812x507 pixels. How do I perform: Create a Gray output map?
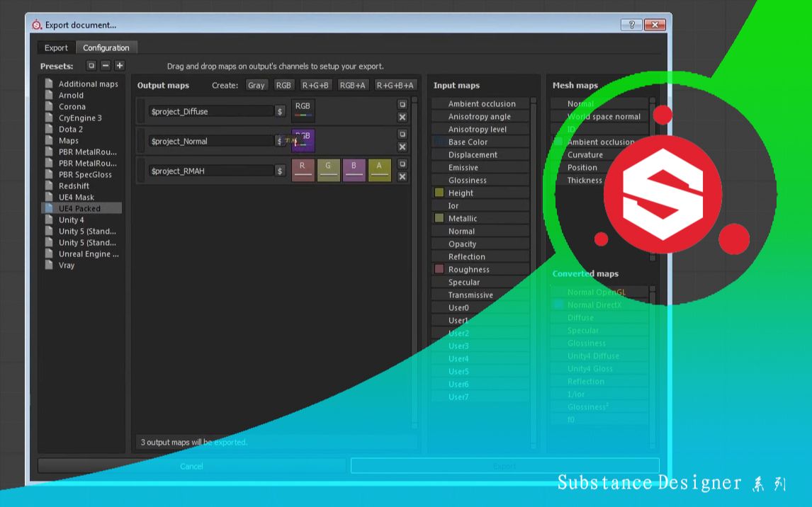point(256,86)
